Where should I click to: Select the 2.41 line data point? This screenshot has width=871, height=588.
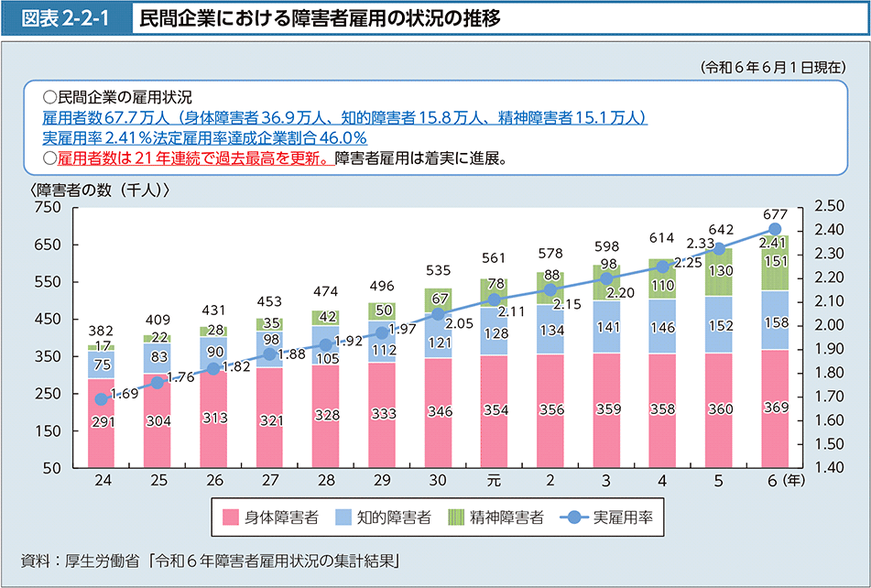click(x=775, y=229)
